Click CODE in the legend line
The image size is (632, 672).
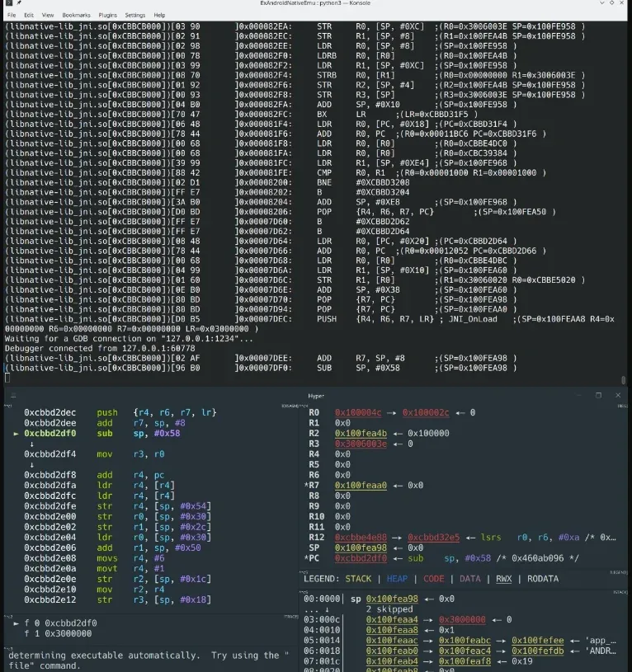[433, 579]
